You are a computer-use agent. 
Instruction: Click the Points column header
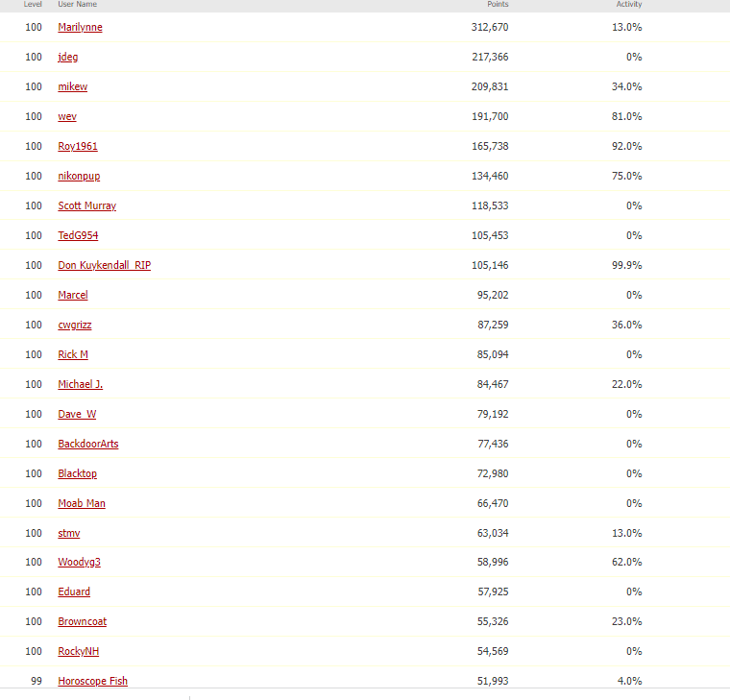point(498,5)
